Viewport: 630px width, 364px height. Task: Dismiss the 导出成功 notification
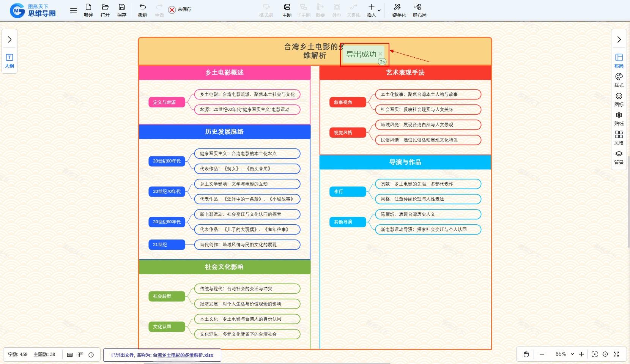[380, 54]
